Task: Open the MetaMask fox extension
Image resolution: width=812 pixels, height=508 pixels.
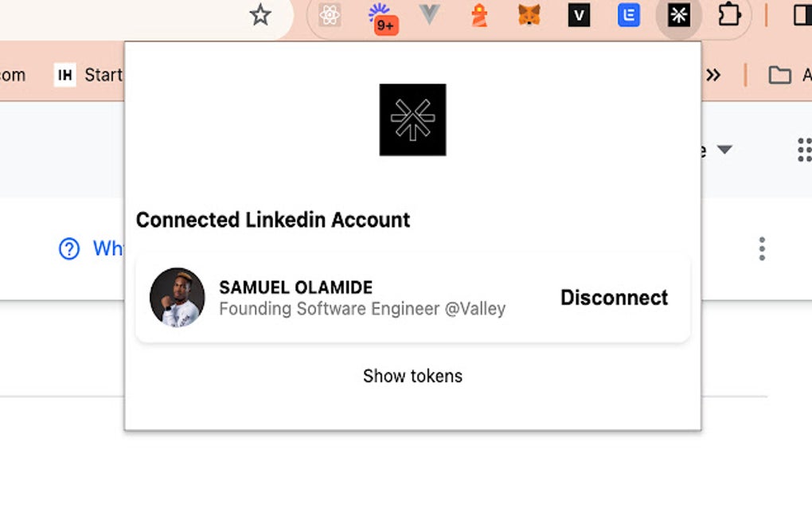Action: (x=529, y=15)
